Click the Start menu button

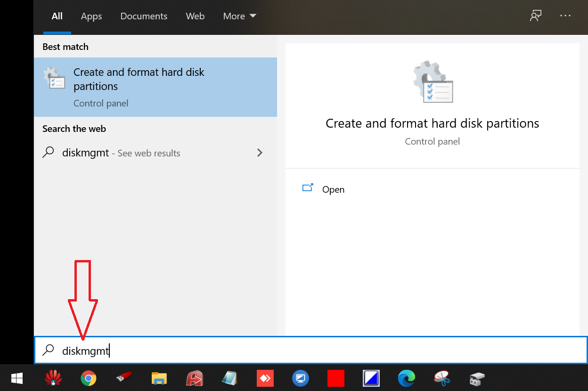click(x=16, y=378)
